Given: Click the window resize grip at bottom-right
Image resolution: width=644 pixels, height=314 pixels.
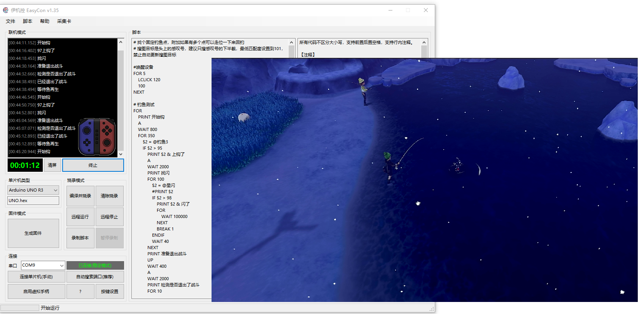Looking at the screenshot, I should 432,309.
